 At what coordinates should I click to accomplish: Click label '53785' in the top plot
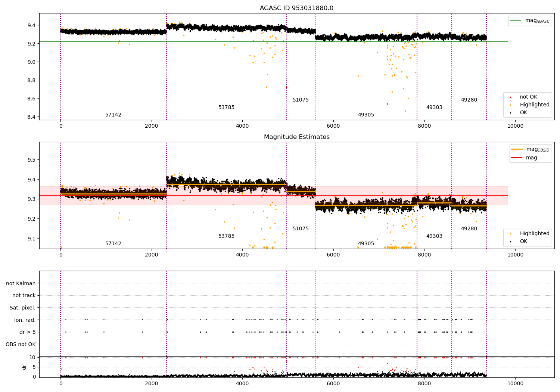click(x=226, y=108)
